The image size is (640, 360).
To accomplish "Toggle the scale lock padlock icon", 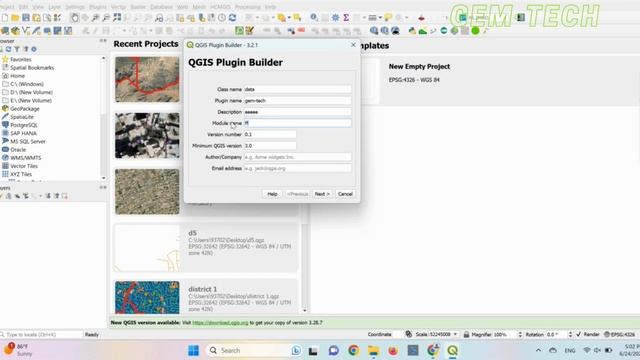I will pyautogui.click(x=466, y=334).
